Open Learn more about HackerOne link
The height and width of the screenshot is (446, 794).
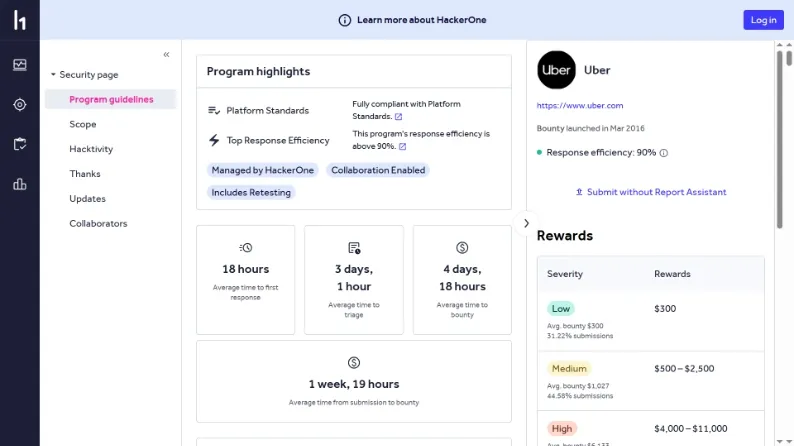(421, 20)
